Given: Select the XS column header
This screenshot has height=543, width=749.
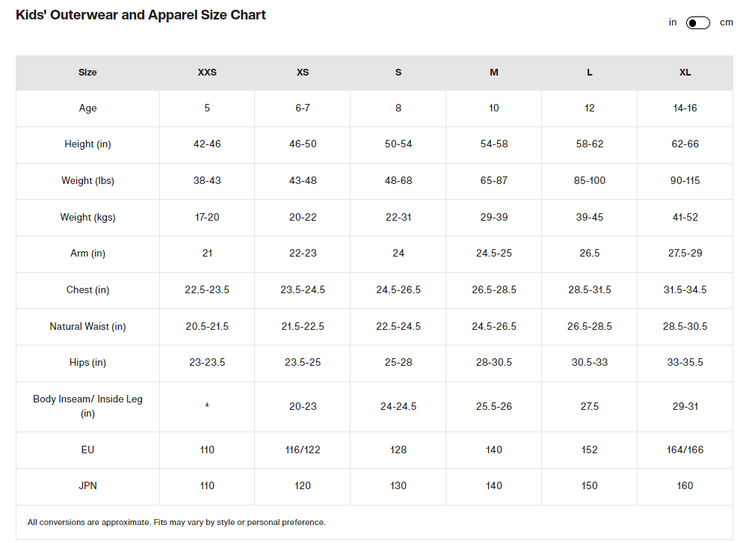Looking at the screenshot, I should 303,72.
